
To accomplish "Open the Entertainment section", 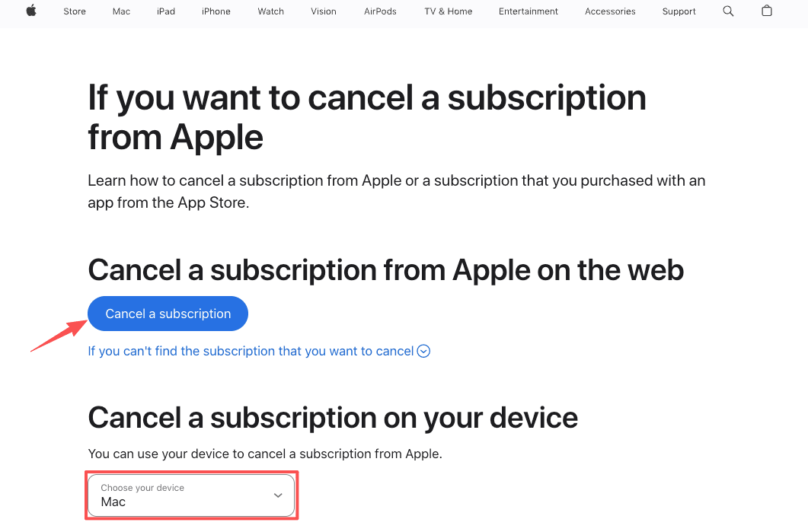I will 528,11.
